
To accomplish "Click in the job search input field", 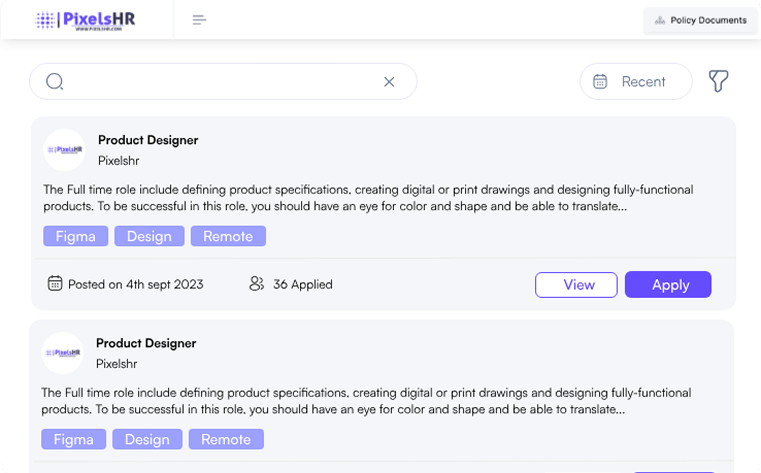I will click(220, 82).
